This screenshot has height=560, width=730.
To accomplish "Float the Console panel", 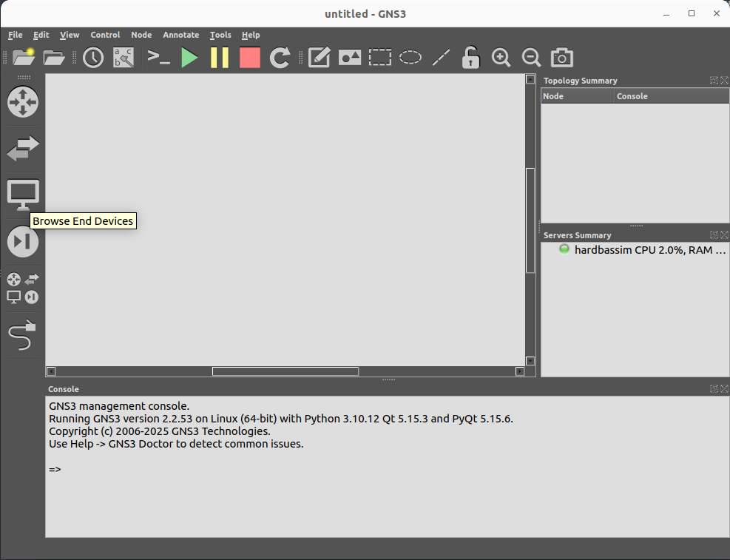I will point(714,388).
